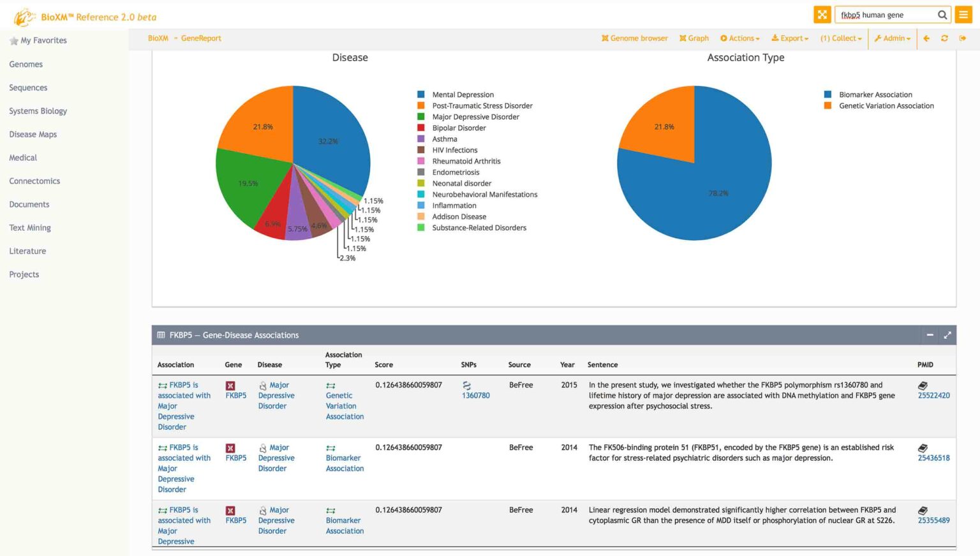Click the SNPs icon for rs1360780
Image resolution: width=980 pixels, height=556 pixels.
pyautogui.click(x=468, y=385)
